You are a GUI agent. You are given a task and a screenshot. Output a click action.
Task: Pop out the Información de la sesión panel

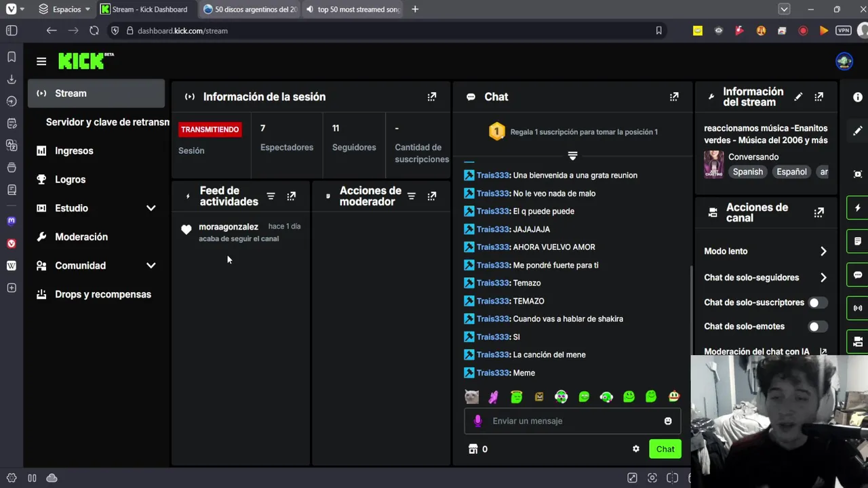(432, 97)
